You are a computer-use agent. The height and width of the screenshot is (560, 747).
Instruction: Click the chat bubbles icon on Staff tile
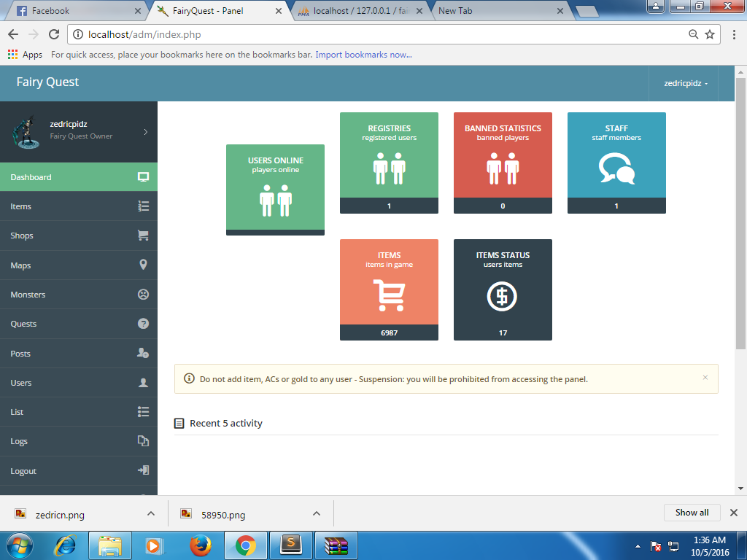(616, 168)
